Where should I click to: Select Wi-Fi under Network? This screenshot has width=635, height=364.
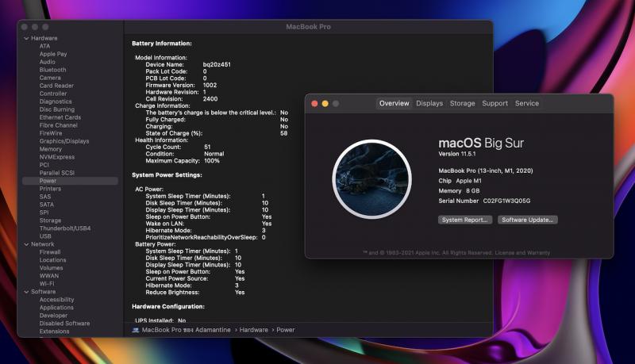[47, 284]
